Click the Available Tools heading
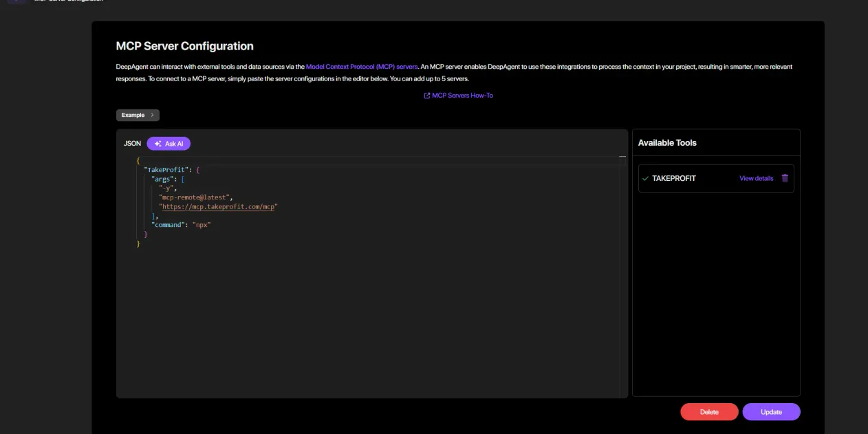This screenshot has width=868, height=434. (x=667, y=143)
